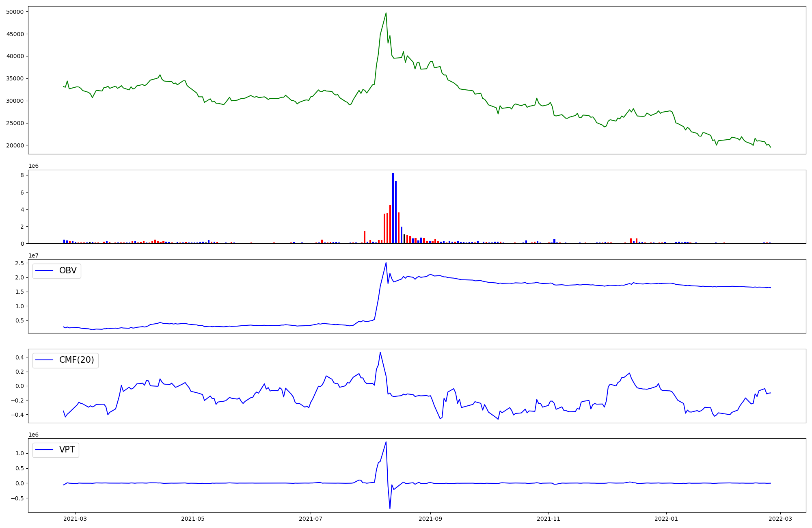Click the OBV line's highest peak

[386, 263]
